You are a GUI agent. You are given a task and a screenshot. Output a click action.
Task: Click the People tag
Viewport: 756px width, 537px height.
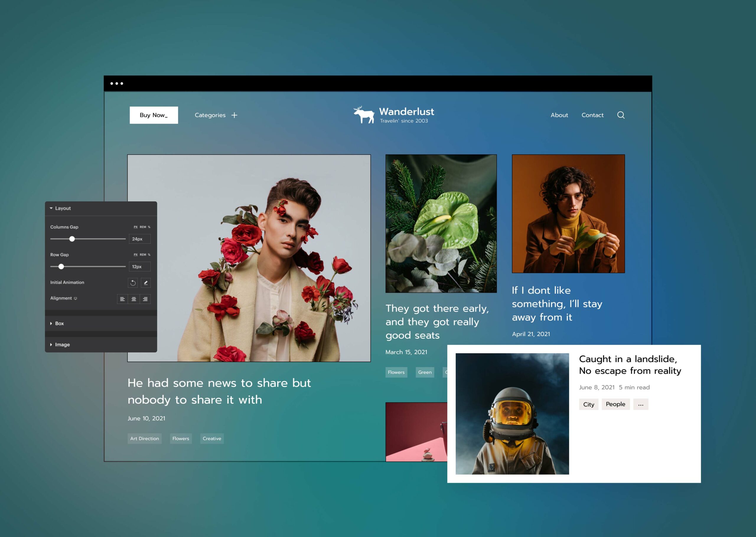(x=615, y=404)
